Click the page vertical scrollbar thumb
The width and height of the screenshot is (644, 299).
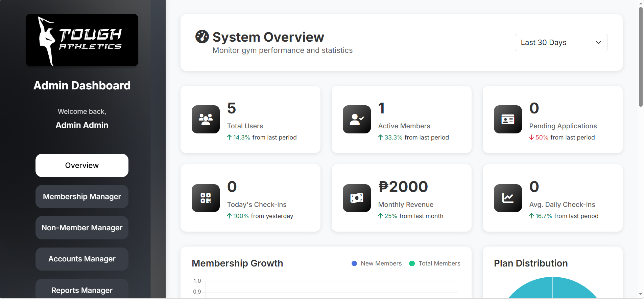click(x=641, y=57)
